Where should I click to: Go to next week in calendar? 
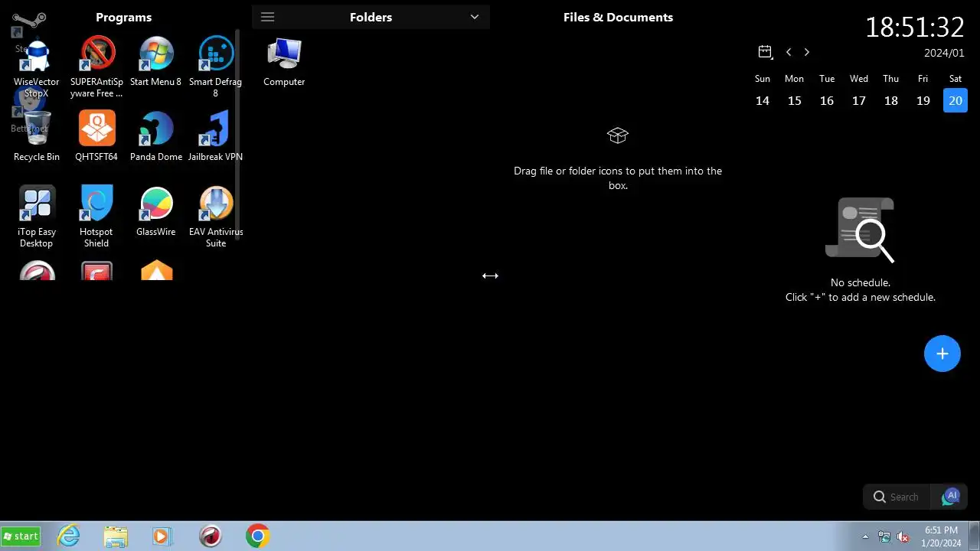tap(806, 52)
